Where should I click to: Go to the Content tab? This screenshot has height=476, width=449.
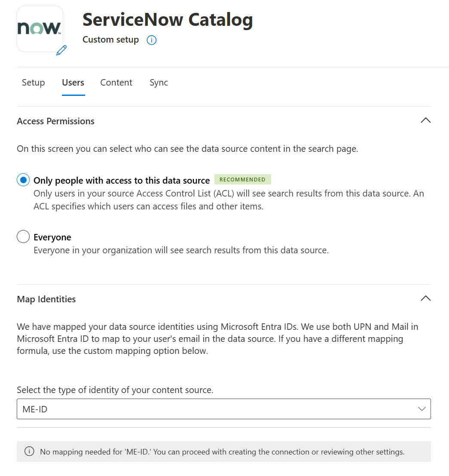pyautogui.click(x=116, y=83)
